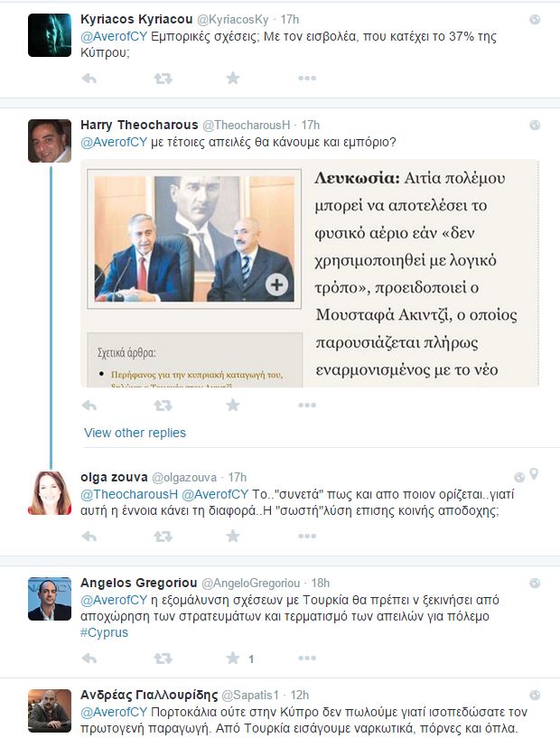The height and width of the screenshot is (738, 560).
Task: Open the embedded article photo of two men
Action: [x=194, y=238]
